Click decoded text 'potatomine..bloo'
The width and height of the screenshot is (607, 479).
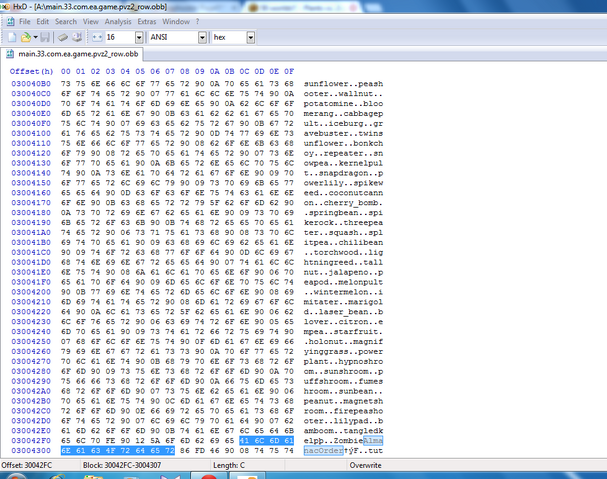(343, 104)
